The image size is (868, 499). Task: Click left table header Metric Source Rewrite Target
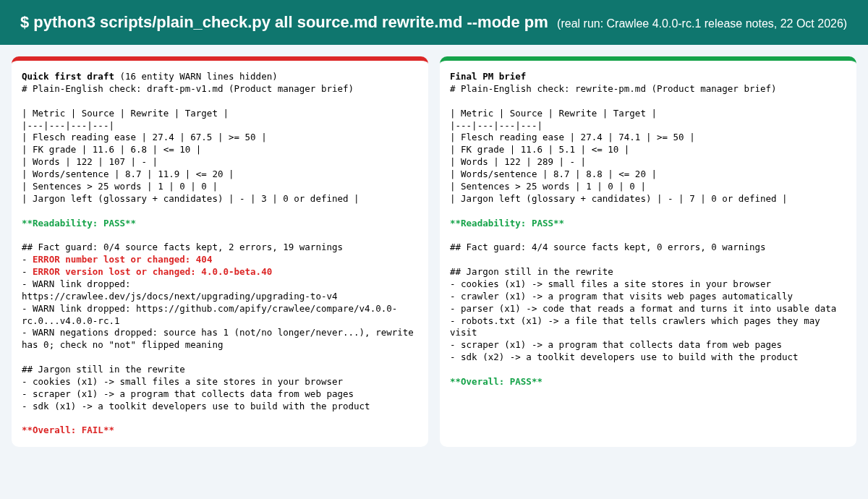[125, 114]
